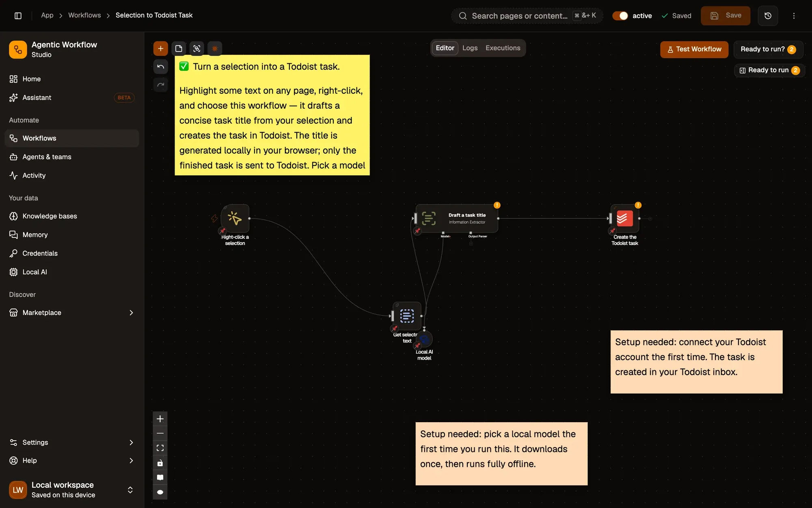Click the pin icon on the Todoist node

[x=612, y=231]
